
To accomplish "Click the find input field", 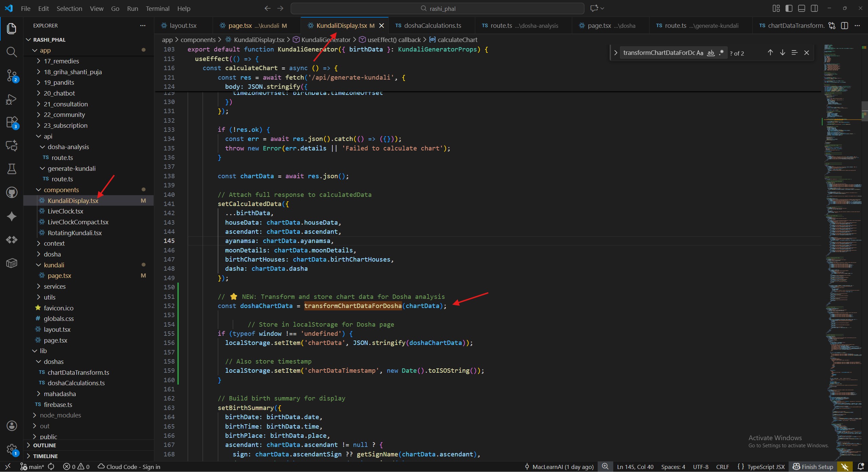I will coord(658,53).
